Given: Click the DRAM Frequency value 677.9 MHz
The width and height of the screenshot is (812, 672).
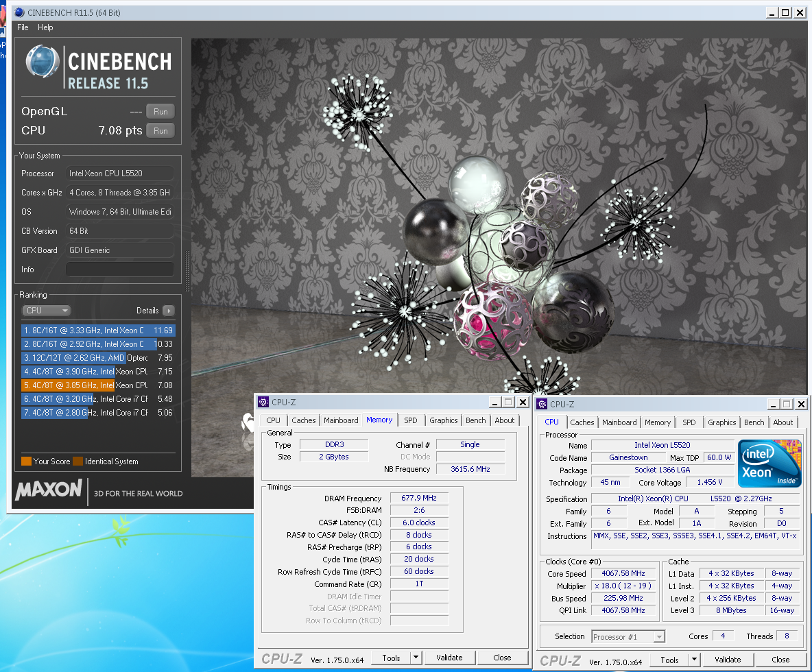Looking at the screenshot, I should point(419,498).
